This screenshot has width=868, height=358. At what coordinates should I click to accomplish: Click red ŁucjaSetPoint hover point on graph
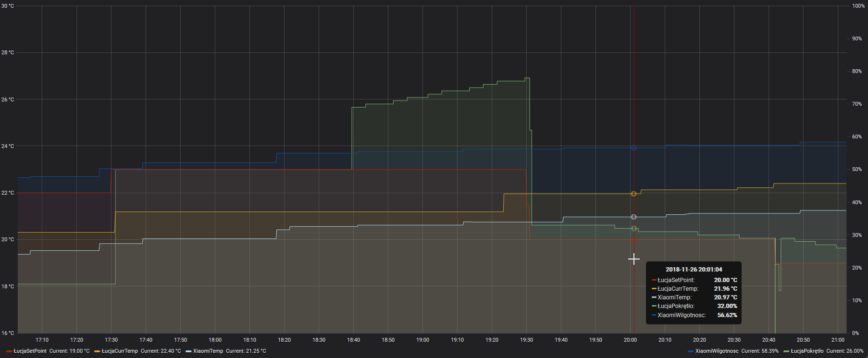pos(633,239)
